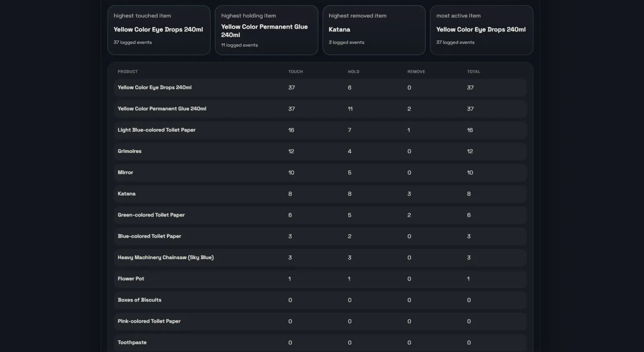Click the Pink-colored Toilet Paper product name
This screenshot has width=644, height=352.
click(x=149, y=321)
